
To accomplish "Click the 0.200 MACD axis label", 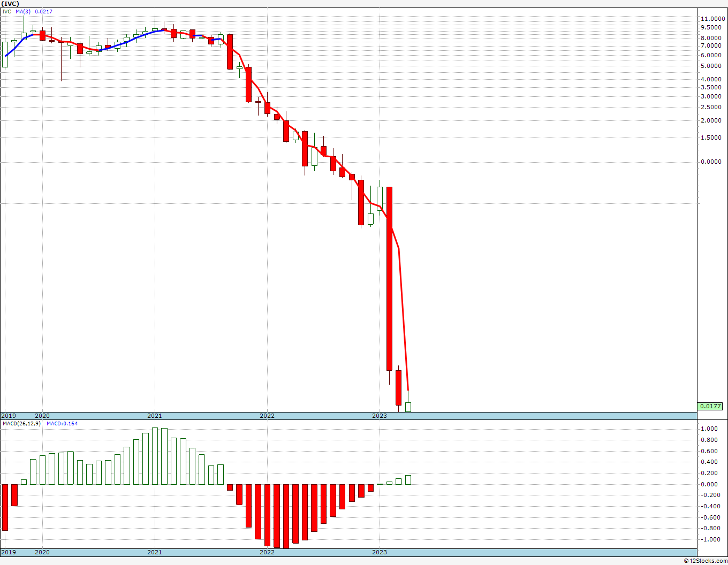I will (x=709, y=473).
